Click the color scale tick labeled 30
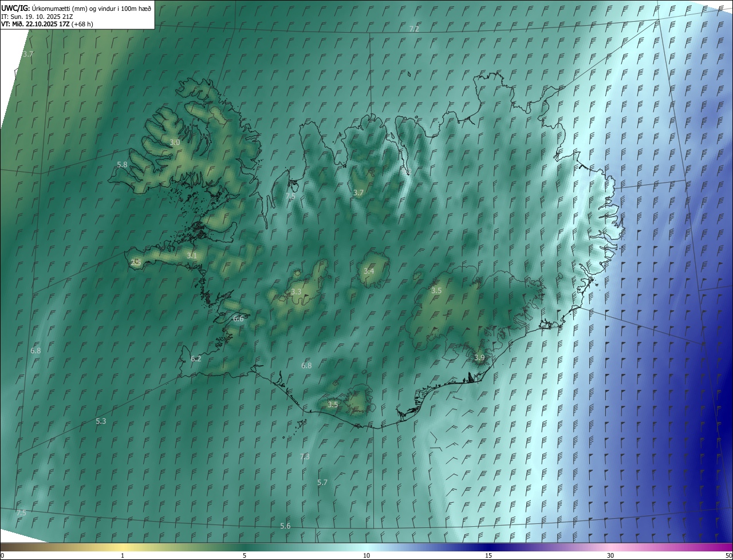Viewport: 733px width, 560px height. (x=610, y=555)
